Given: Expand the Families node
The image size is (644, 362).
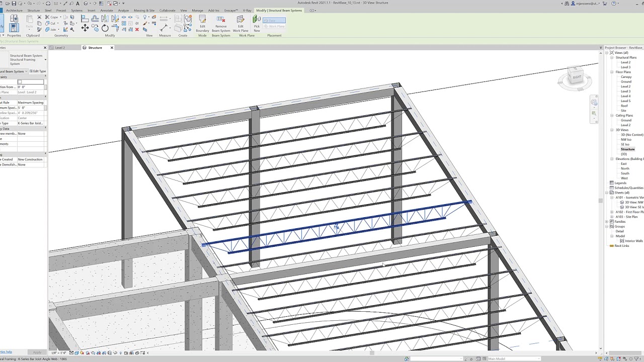Looking at the screenshot, I should (607, 222).
